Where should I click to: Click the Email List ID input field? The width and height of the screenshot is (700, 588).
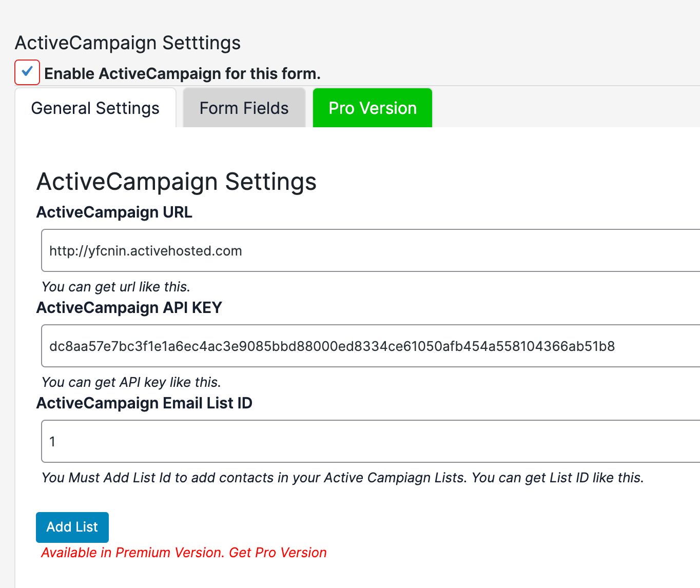[371, 441]
